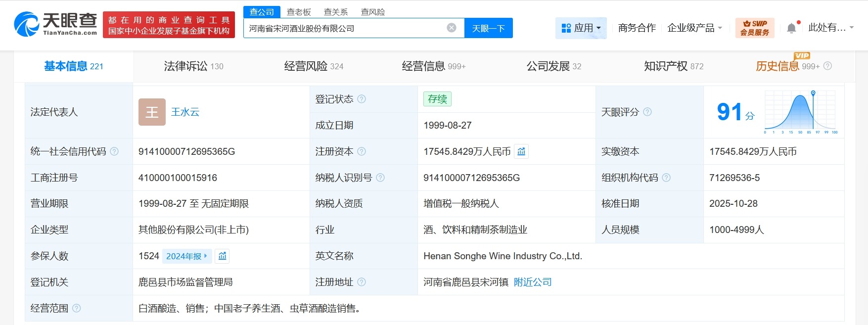Click registration authority 鹿邑县市场监督管理局
Image resolution: width=868 pixels, height=325 pixels.
pyautogui.click(x=185, y=282)
